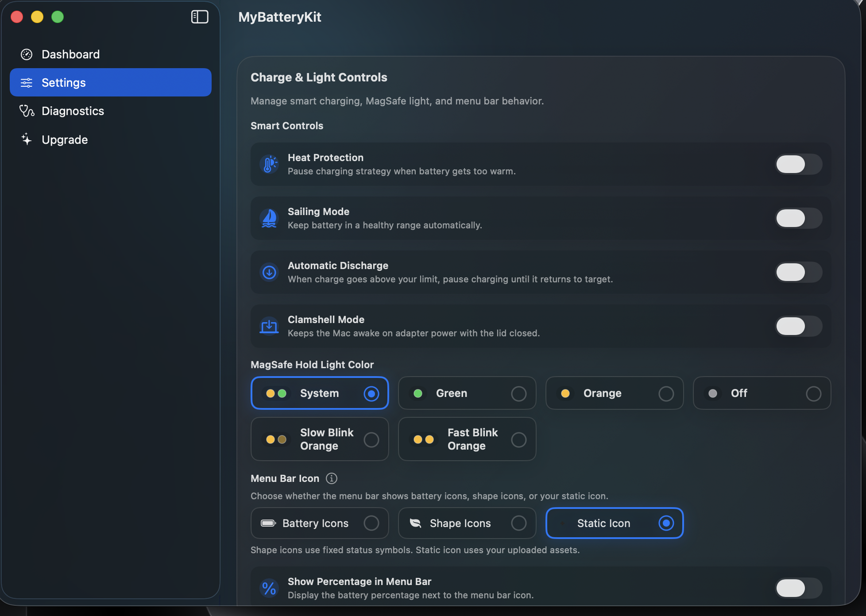Click the info button next to Menu Bar Icon
The height and width of the screenshot is (616, 866).
pos(331,478)
